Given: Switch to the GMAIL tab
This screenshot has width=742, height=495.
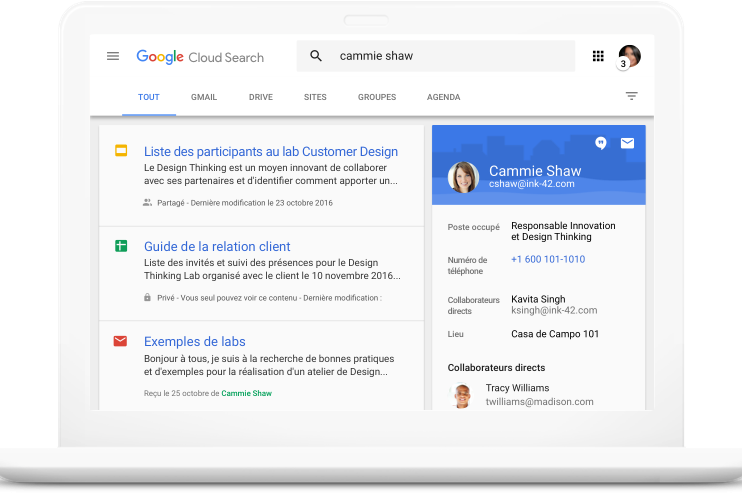Looking at the screenshot, I should coord(204,97).
